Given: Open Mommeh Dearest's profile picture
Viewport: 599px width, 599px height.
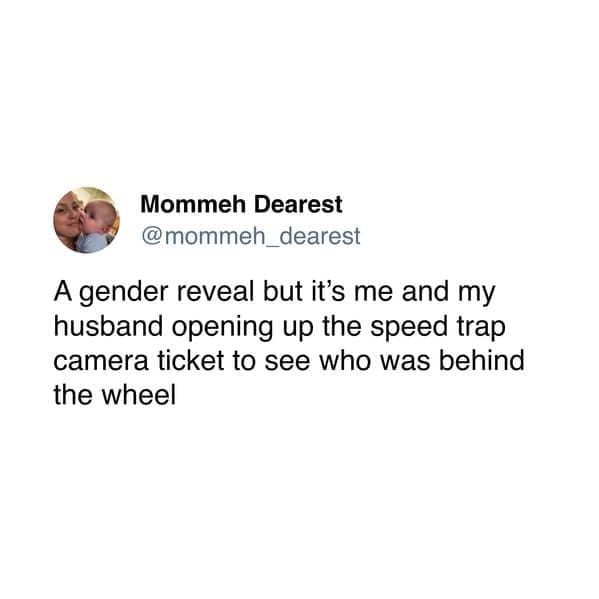Looking at the screenshot, I should tap(86, 220).
